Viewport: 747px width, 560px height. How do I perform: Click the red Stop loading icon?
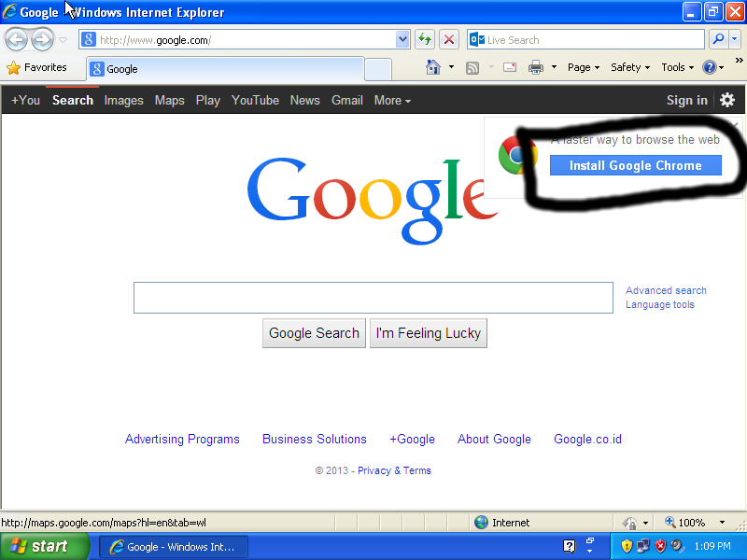click(x=449, y=39)
